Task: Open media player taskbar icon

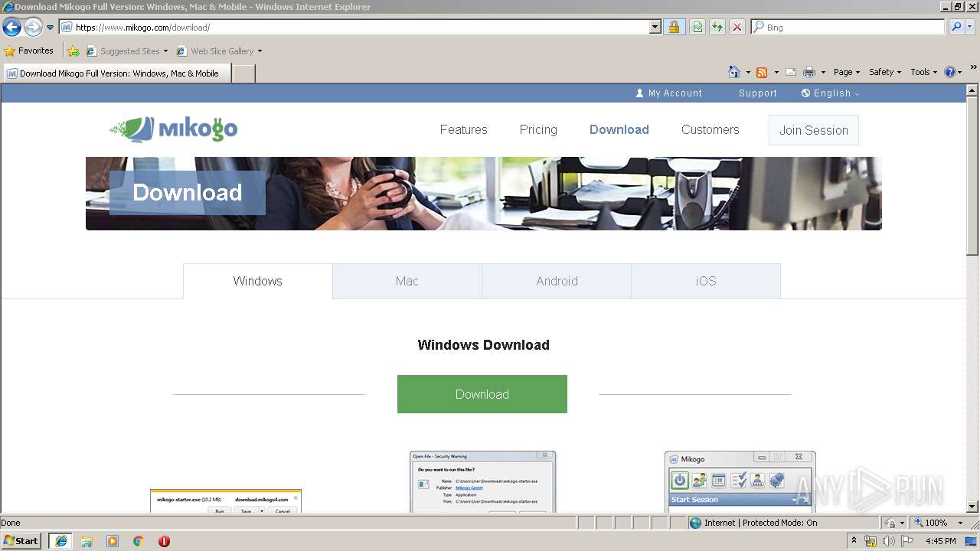Action: click(113, 541)
